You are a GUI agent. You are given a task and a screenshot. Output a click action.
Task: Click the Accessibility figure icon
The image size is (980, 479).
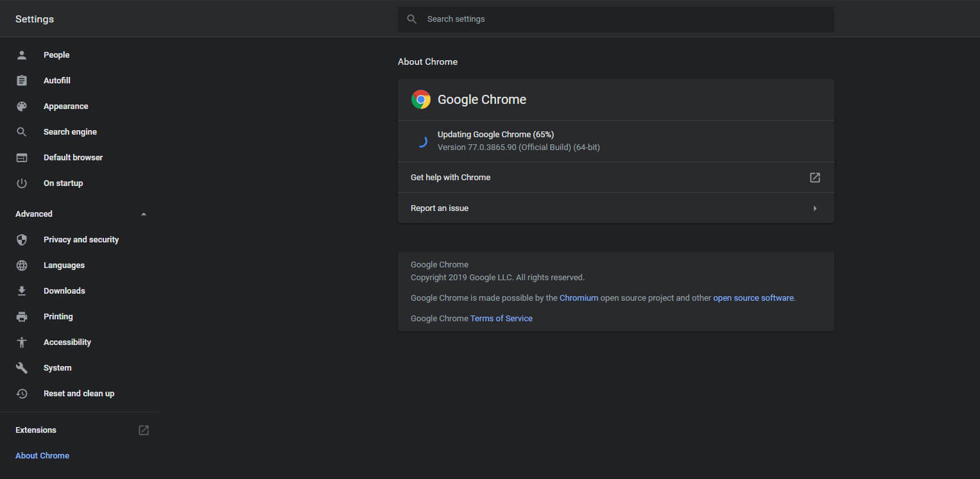(22, 342)
